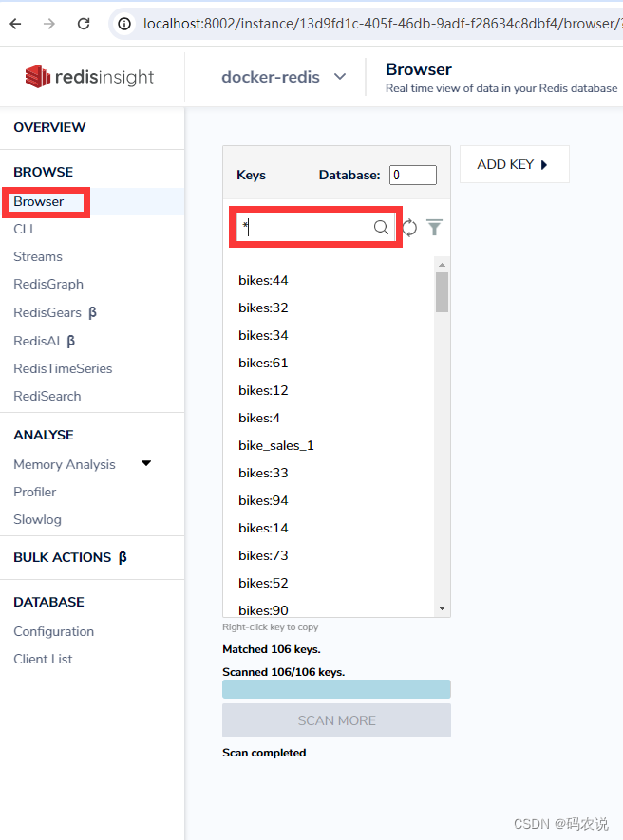Open the OVERVIEW section
This screenshot has width=623, height=840.
point(49,127)
